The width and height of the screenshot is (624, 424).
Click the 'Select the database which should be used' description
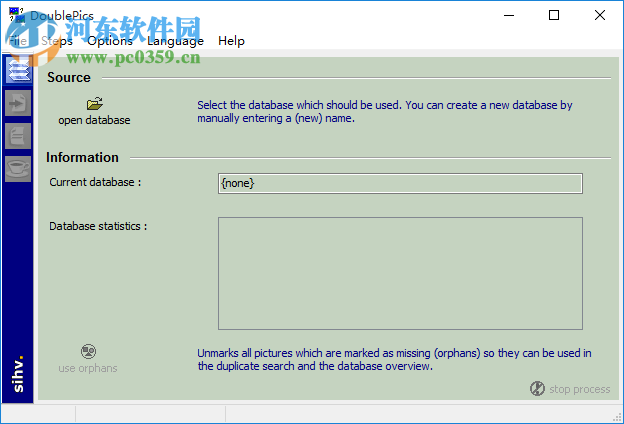click(384, 111)
